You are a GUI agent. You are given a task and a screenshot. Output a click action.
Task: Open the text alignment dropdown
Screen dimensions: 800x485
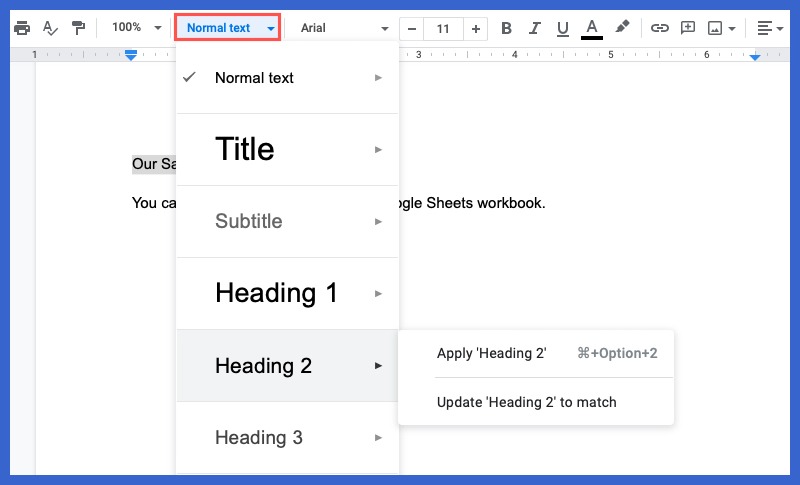tap(769, 28)
